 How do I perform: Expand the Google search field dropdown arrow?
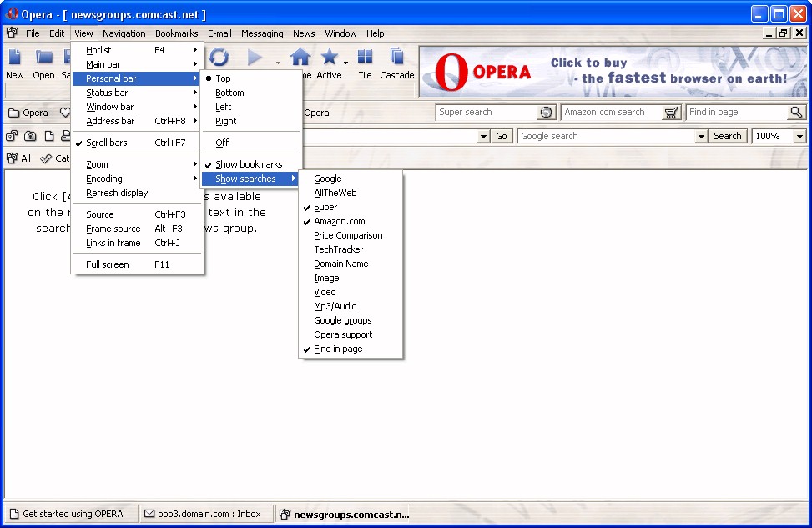click(x=700, y=136)
